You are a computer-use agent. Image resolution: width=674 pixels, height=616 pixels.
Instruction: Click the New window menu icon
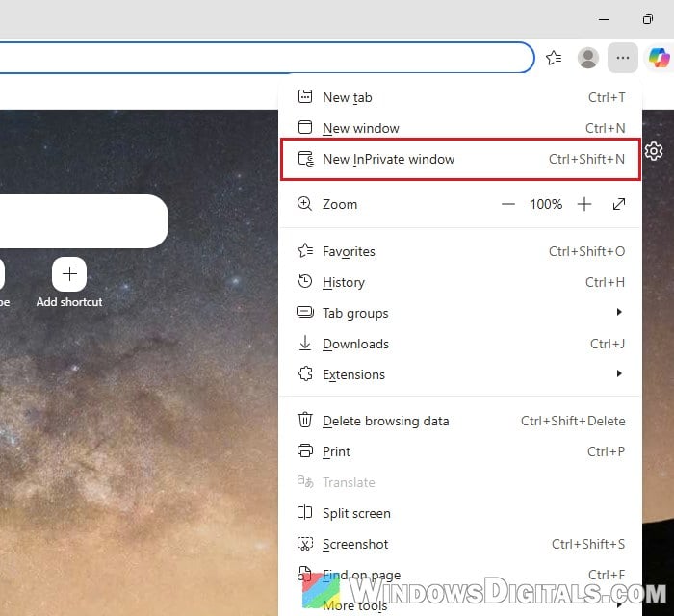click(305, 128)
